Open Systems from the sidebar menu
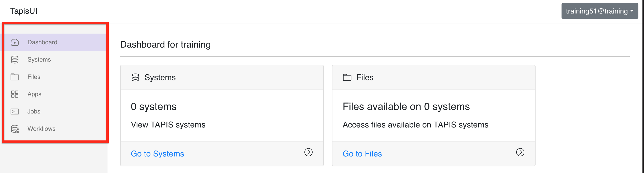The height and width of the screenshot is (173, 644). click(x=54, y=60)
